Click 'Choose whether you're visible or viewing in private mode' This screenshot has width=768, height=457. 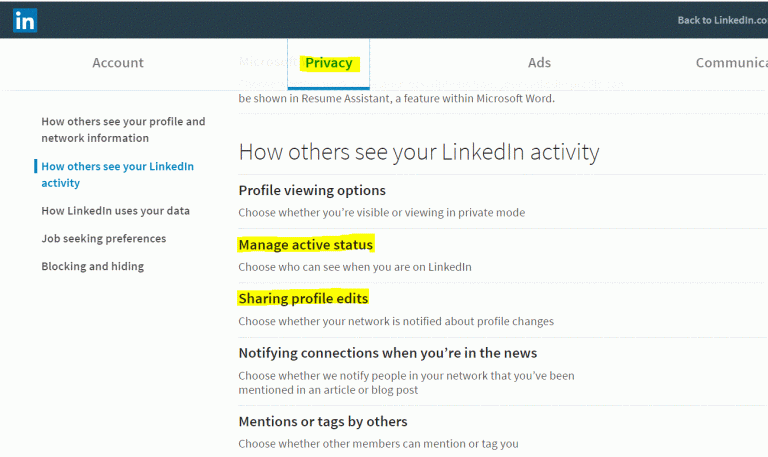[x=382, y=213]
